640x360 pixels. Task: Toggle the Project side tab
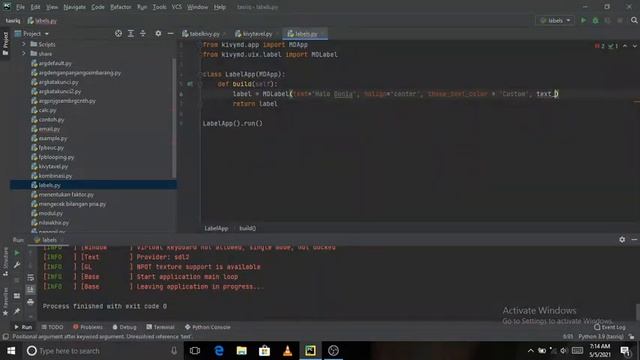[5, 43]
